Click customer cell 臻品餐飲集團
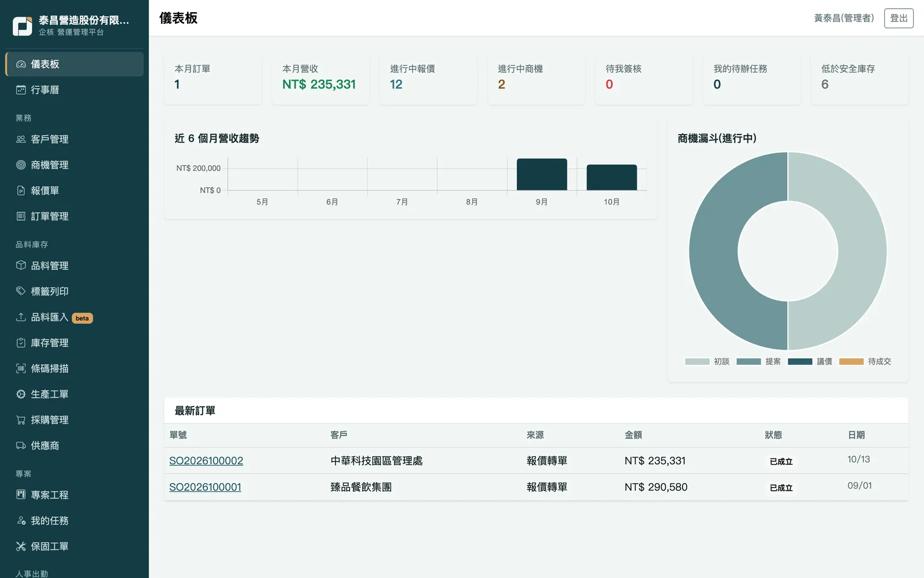Image resolution: width=924 pixels, height=578 pixels. [361, 487]
